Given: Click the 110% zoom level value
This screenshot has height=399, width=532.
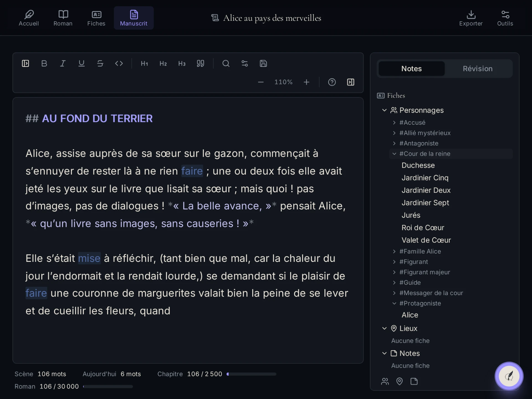Looking at the screenshot, I should [283, 82].
